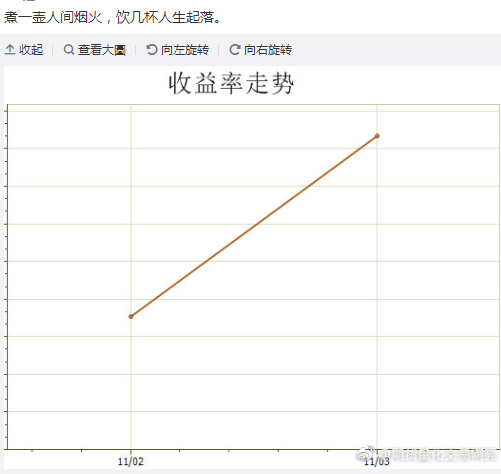
Task: Rotate image left via 向左旋转
Action: point(185,50)
